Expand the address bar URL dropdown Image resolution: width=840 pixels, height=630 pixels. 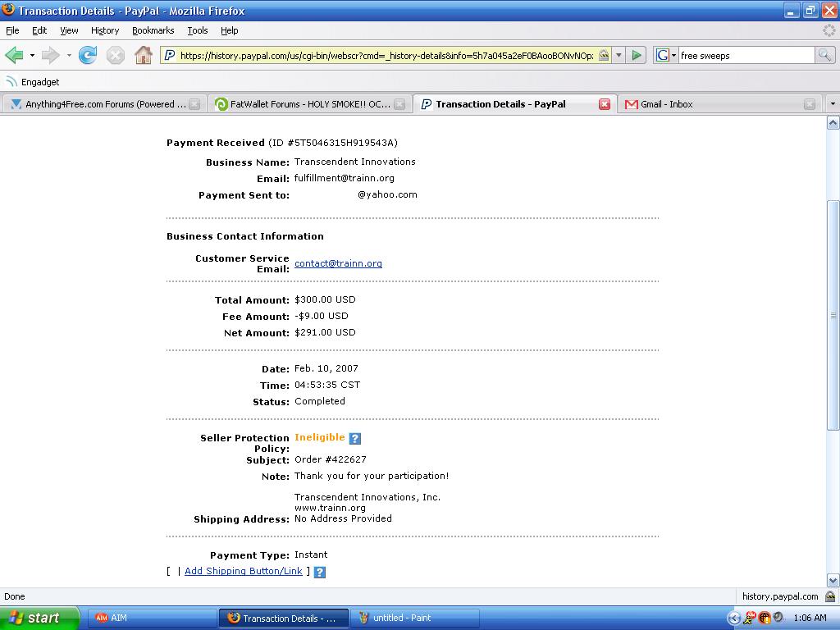[619, 55]
